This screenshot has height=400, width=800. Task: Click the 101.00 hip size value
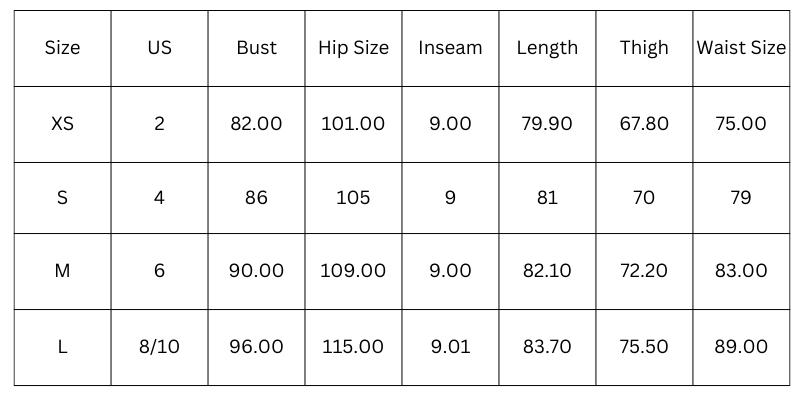pyautogui.click(x=353, y=124)
